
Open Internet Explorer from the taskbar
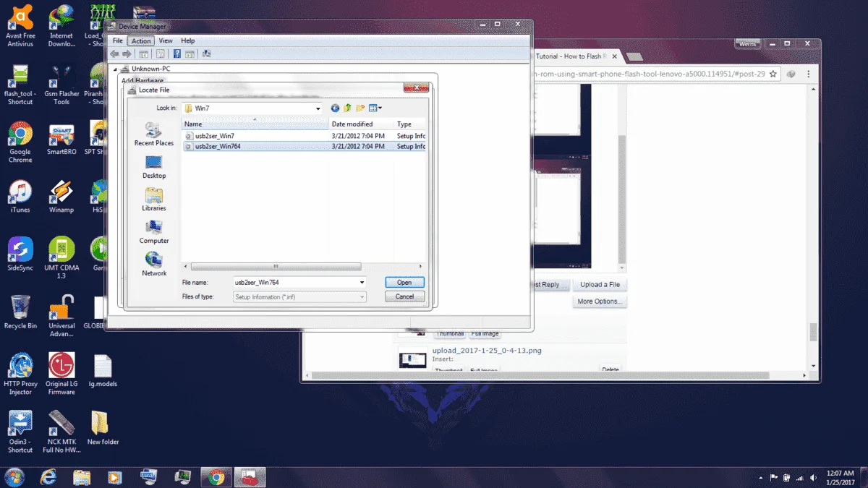pos(48,477)
